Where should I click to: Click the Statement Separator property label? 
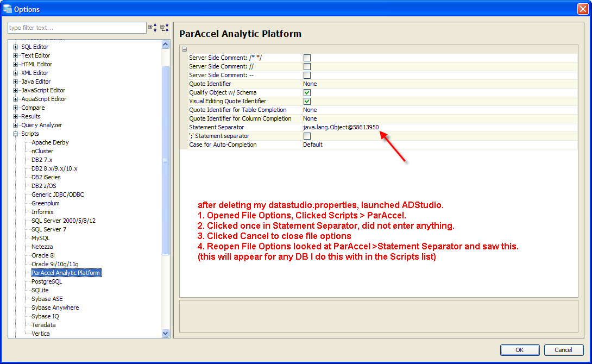(216, 127)
